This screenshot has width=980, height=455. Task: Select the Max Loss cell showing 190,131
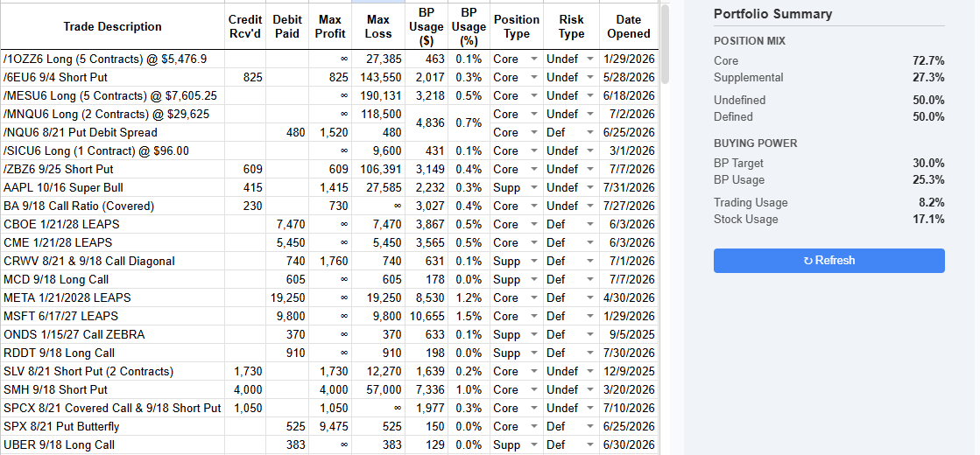point(378,95)
